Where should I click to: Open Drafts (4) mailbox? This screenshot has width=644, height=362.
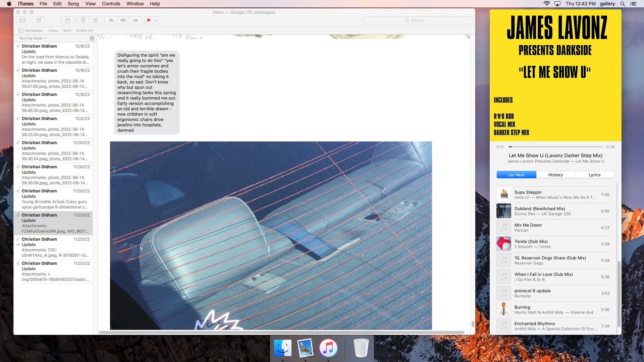[x=85, y=31]
